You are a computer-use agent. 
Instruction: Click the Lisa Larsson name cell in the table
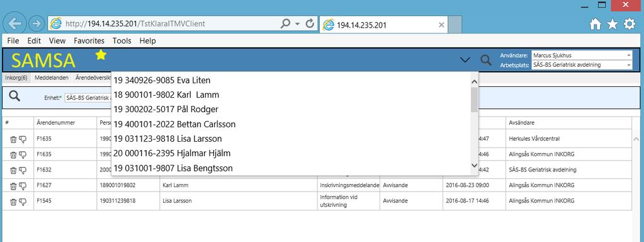238,201
